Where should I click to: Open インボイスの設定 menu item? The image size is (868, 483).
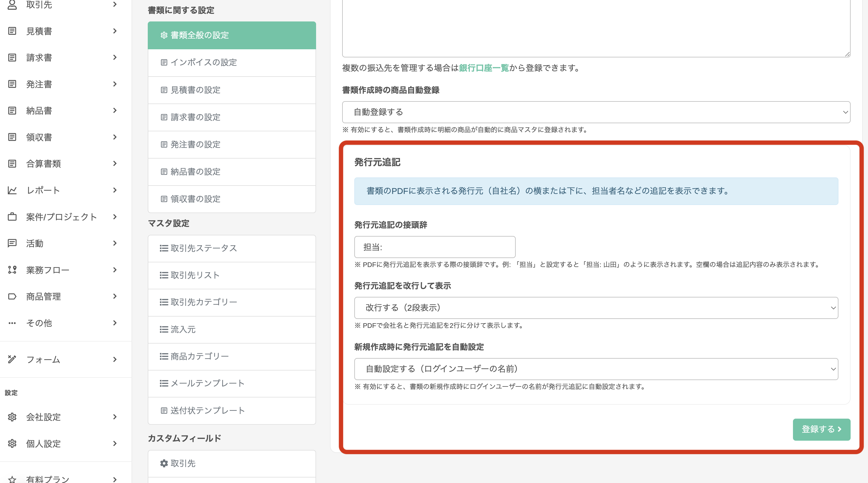tap(232, 62)
